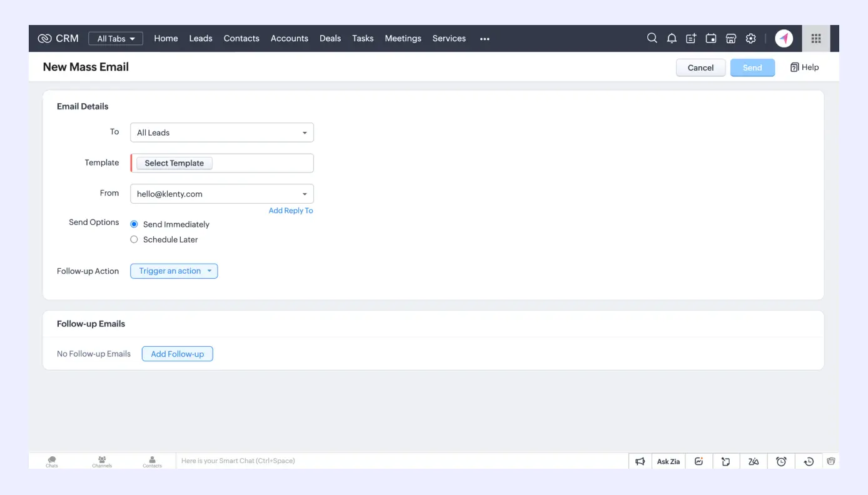The image size is (868, 495).
Task: Open the calendar icon in the top bar
Action: click(711, 38)
